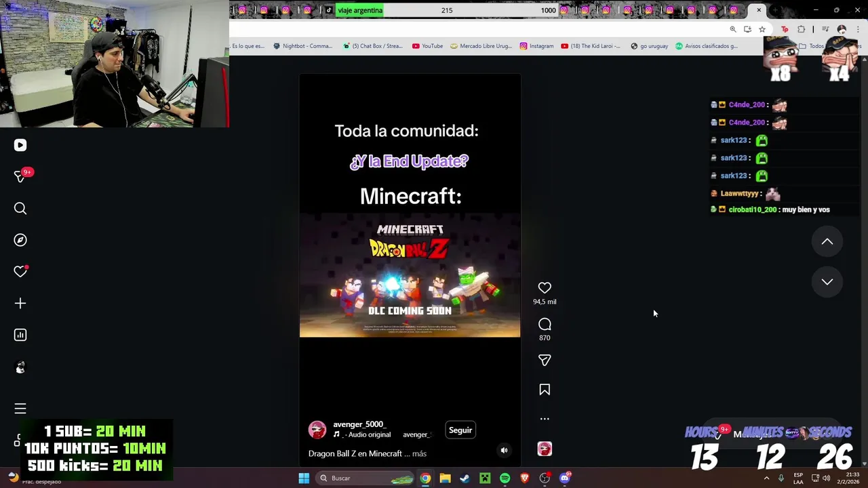Open Chrome media controls icon
The height and width of the screenshot is (488, 868).
(825, 29)
